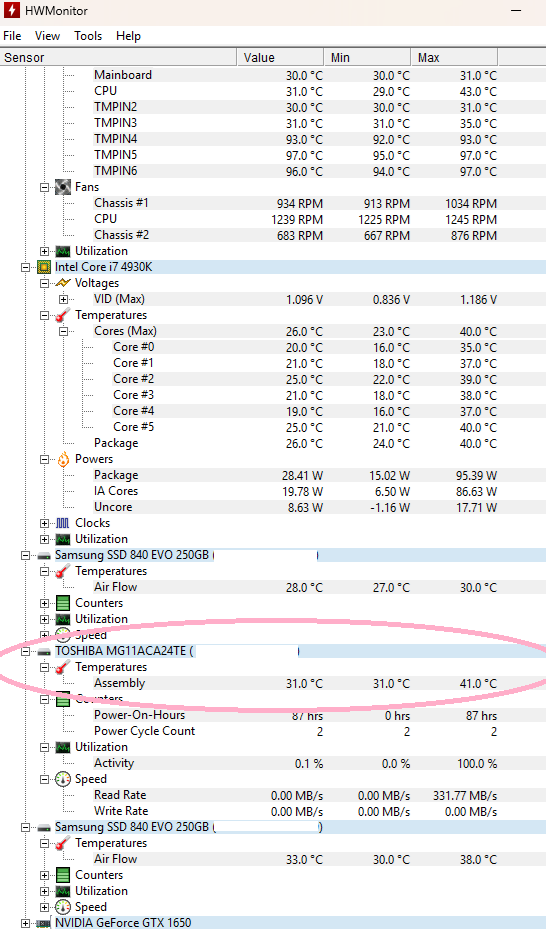The height and width of the screenshot is (929, 546).
Task: Click the HWMonitor lightning bolt title icon
Action: tap(11, 10)
